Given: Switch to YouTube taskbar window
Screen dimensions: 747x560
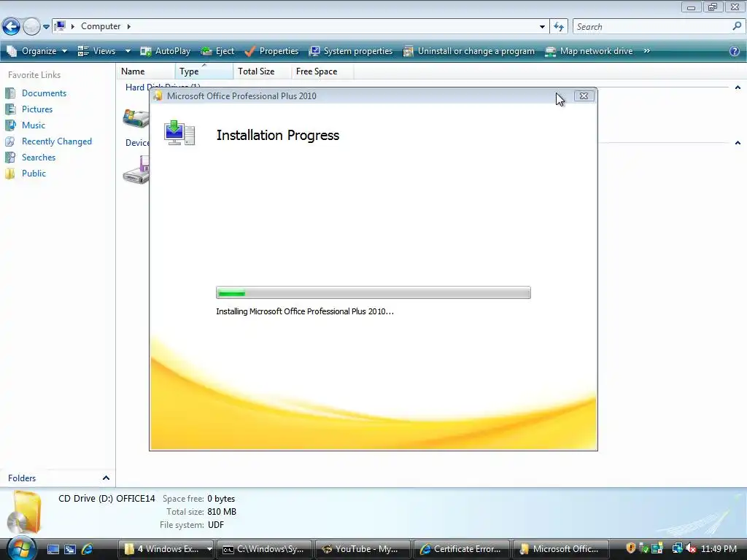Looking at the screenshot, I should pyautogui.click(x=363, y=549).
